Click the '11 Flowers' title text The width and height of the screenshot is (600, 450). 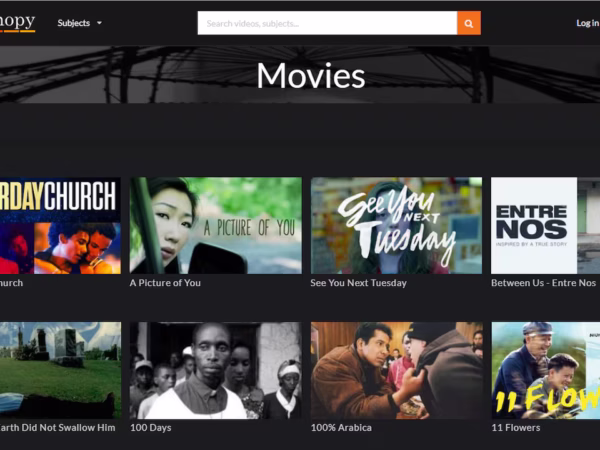(516, 427)
